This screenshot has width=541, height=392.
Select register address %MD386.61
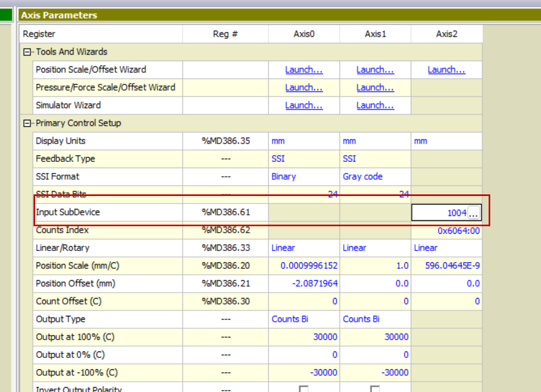226,212
